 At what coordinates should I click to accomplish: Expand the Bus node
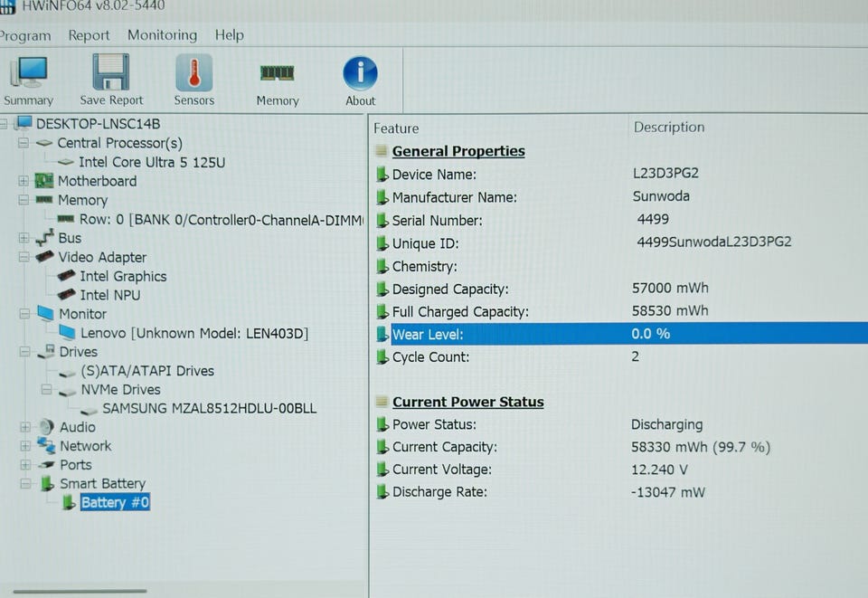(x=24, y=238)
